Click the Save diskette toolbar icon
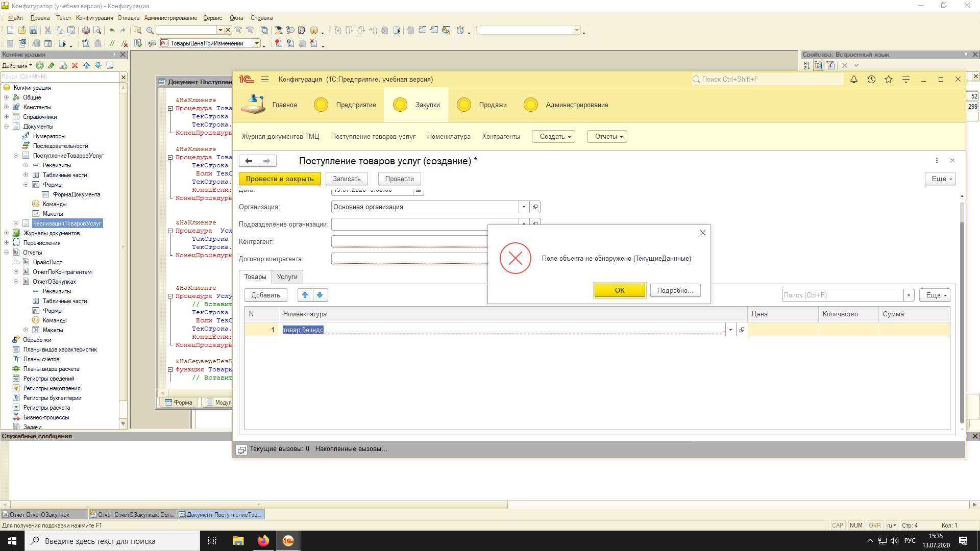Image resolution: width=980 pixels, height=551 pixels. 34,30
